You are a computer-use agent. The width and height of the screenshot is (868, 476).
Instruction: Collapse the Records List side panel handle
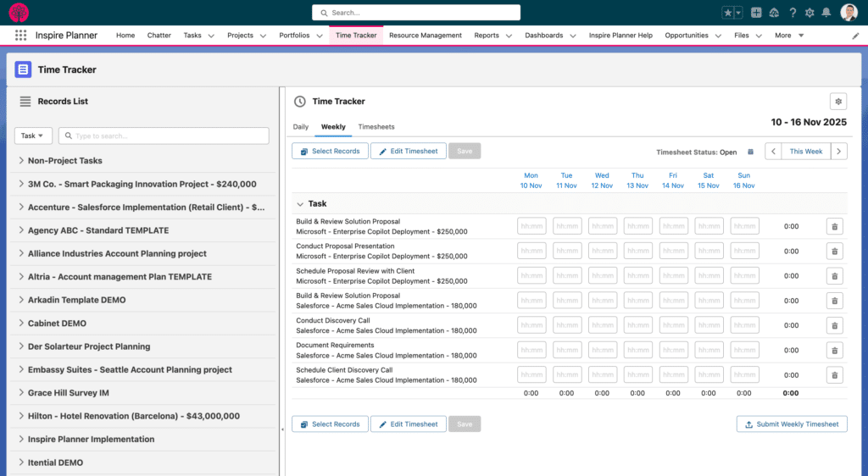point(282,429)
